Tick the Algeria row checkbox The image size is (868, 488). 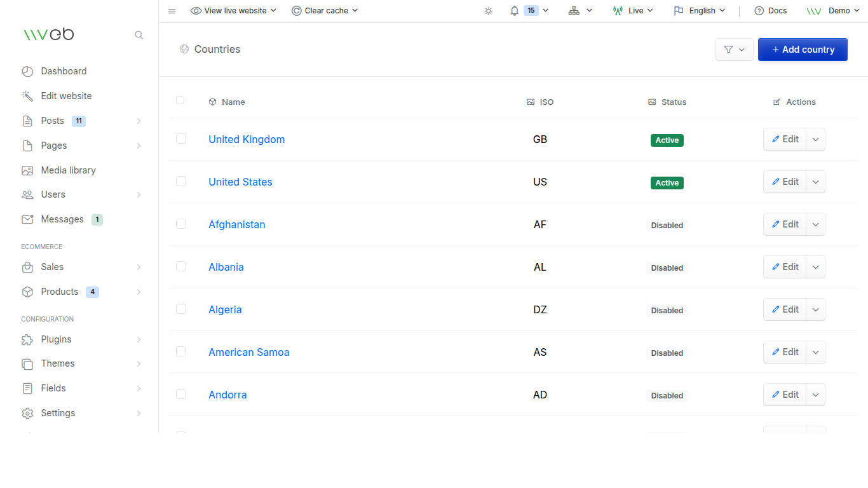tap(181, 309)
